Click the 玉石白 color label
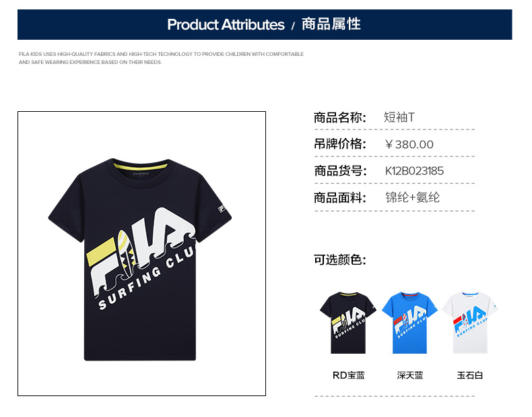The width and height of the screenshot is (532, 417). tap(470, 375)
